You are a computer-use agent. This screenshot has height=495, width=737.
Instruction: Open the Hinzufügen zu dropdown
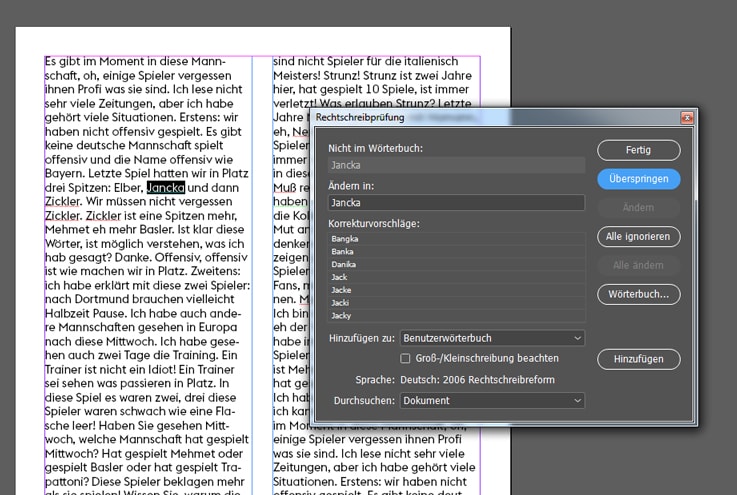(492, 339)
